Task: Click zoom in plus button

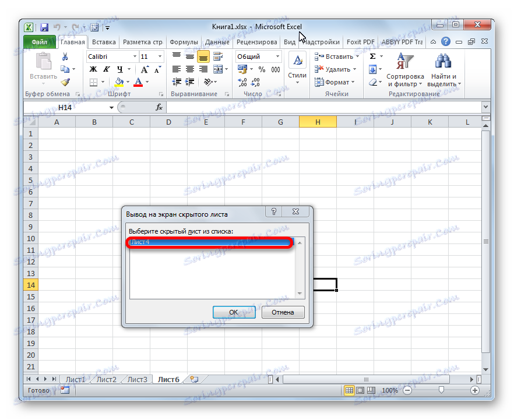Action: pyautogui.click(x=474, y=390)
